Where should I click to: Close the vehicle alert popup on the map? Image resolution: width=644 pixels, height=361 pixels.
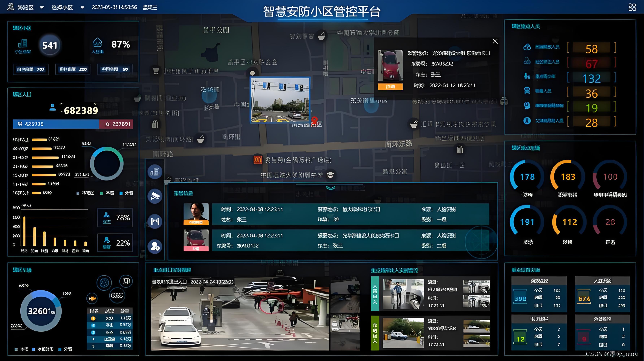(x=495, y=41)
